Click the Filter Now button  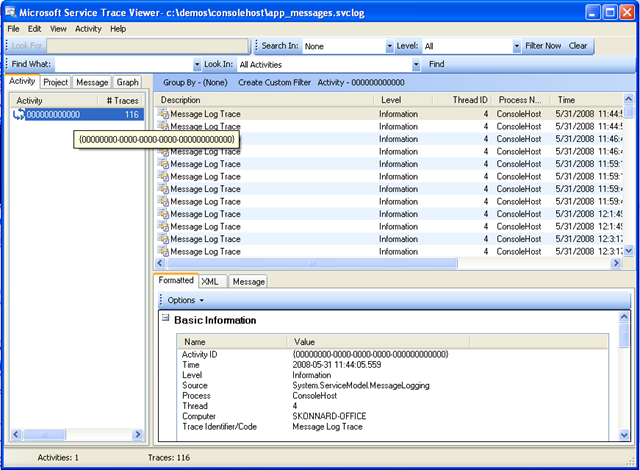coord(543,46)
